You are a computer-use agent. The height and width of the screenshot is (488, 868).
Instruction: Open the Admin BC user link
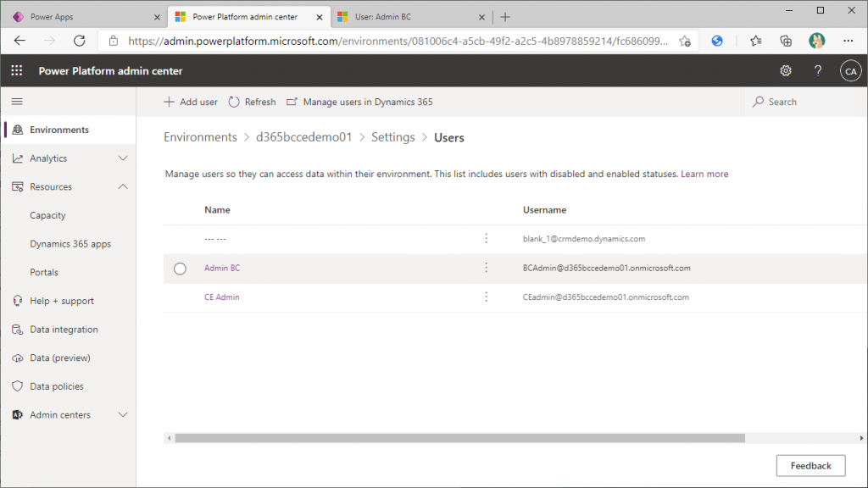point(222,268)
